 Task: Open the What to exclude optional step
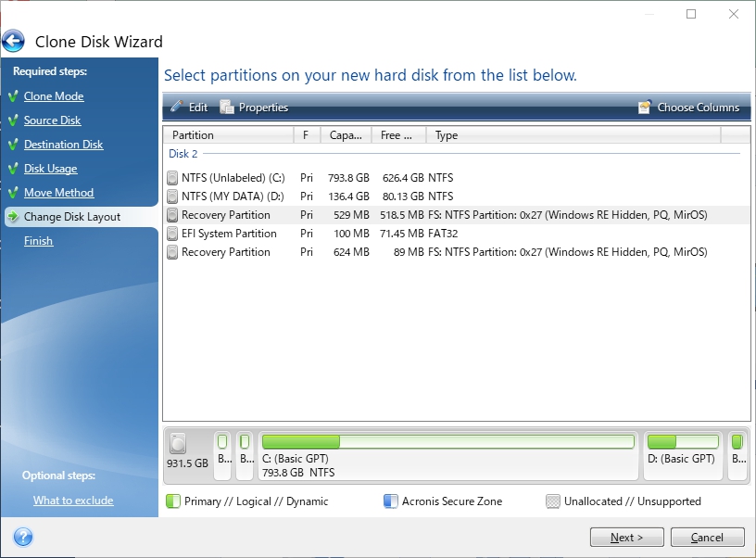click(73, 501)
